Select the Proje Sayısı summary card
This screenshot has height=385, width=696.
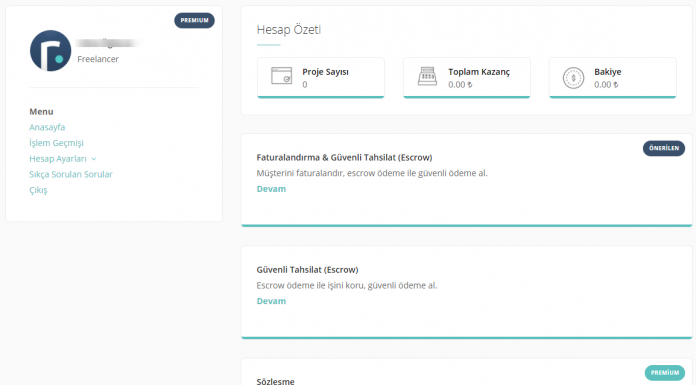coord(321,78)
